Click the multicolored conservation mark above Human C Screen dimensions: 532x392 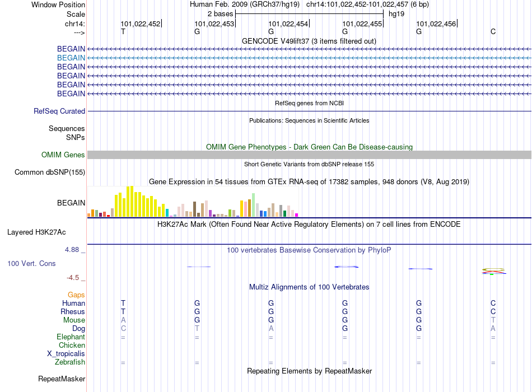pyautogui.click(x=494, y=271)
